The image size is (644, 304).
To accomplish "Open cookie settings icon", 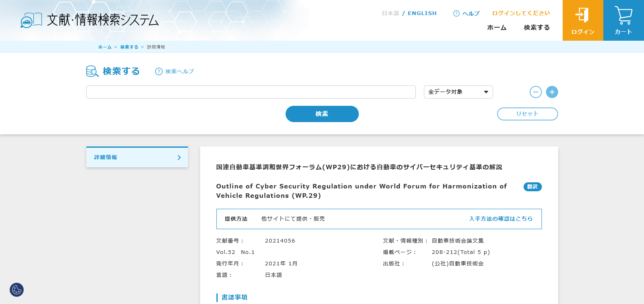I will [17, 290].
